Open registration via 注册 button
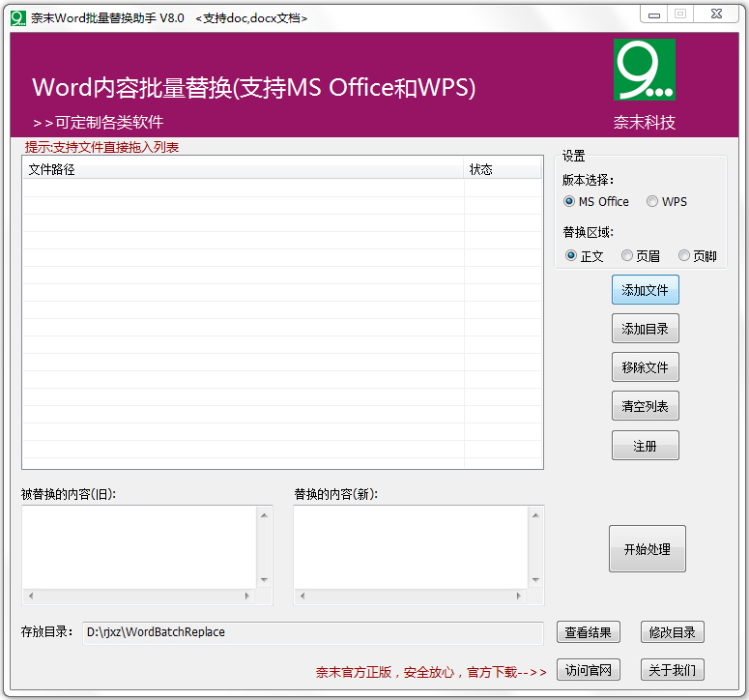The height and width of the screenshot is (700, 749). (x=645, y=446)
